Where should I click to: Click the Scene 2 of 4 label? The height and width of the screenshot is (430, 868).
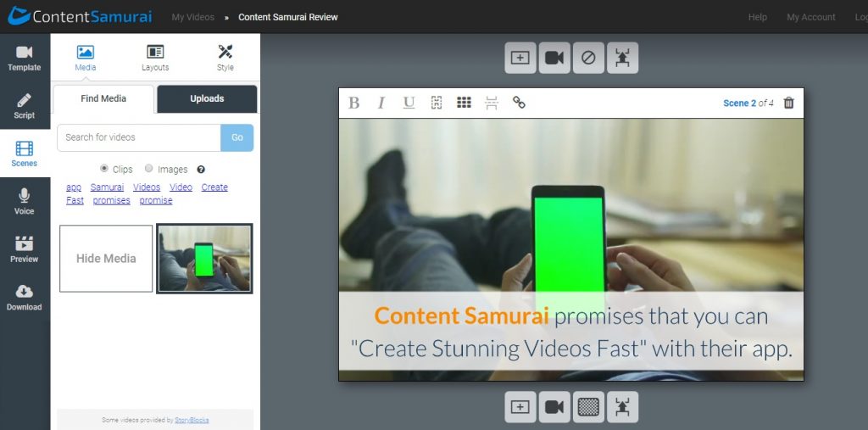tap(748, 103)
